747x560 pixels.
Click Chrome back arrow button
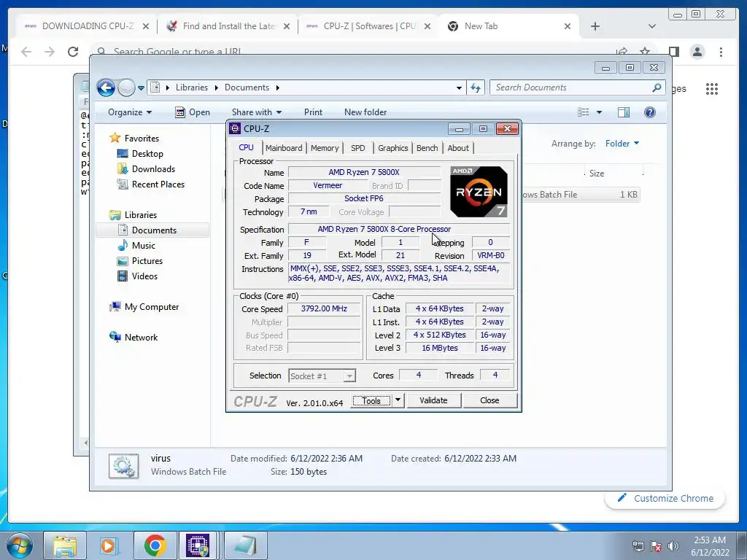click(26, 52)
